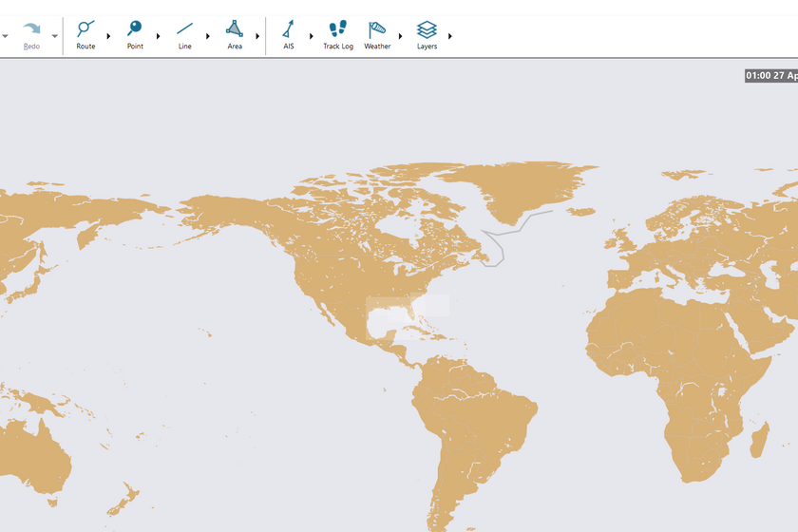Expand the Route options arrow
Image resolution: width=798 pixels, height=532 pixels.
pyautogui.click(x=108, y=36)
